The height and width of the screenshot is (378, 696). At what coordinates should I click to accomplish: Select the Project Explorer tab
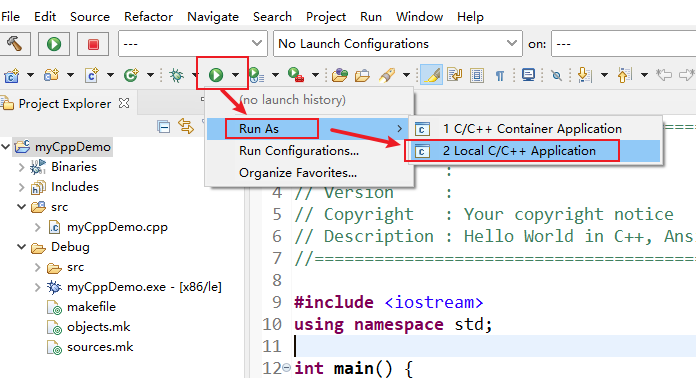(65, 104)
